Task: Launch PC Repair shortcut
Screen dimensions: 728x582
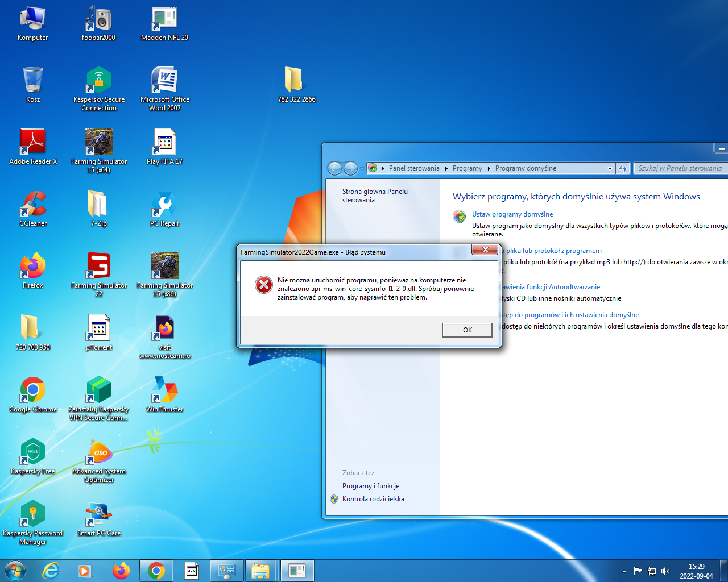Action: (x=164, y=209)
